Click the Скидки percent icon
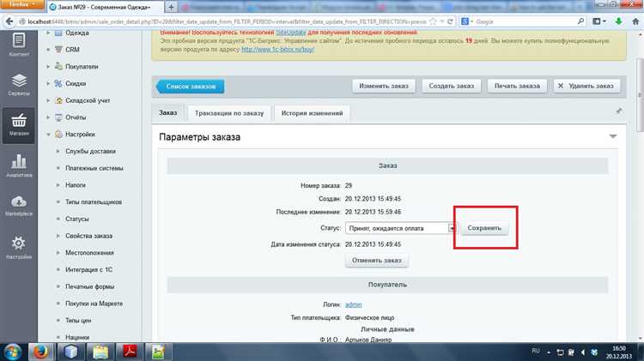 pyautogui.click(x=58, y=83)
